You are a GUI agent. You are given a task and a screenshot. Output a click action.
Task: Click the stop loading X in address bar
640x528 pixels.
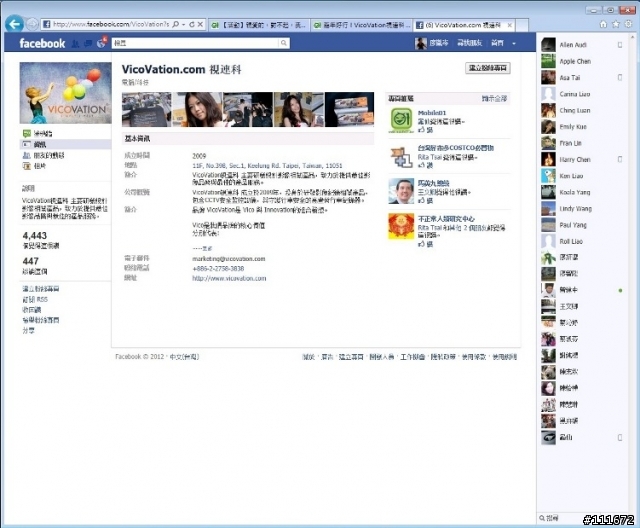tap(200, 24)
